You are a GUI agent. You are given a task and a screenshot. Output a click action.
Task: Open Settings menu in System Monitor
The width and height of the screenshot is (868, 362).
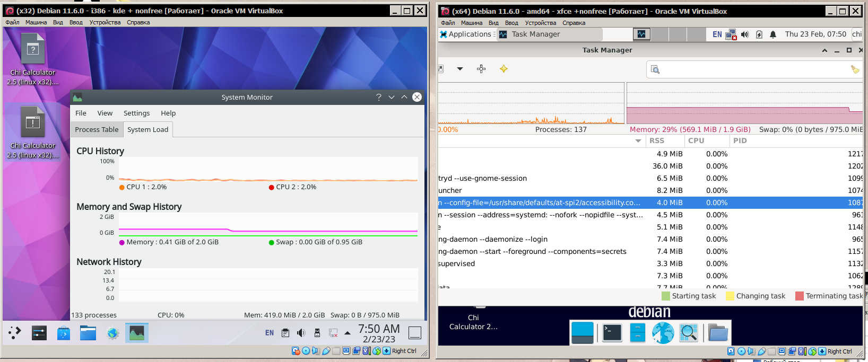pyautogui.click(x=137, y=113)
